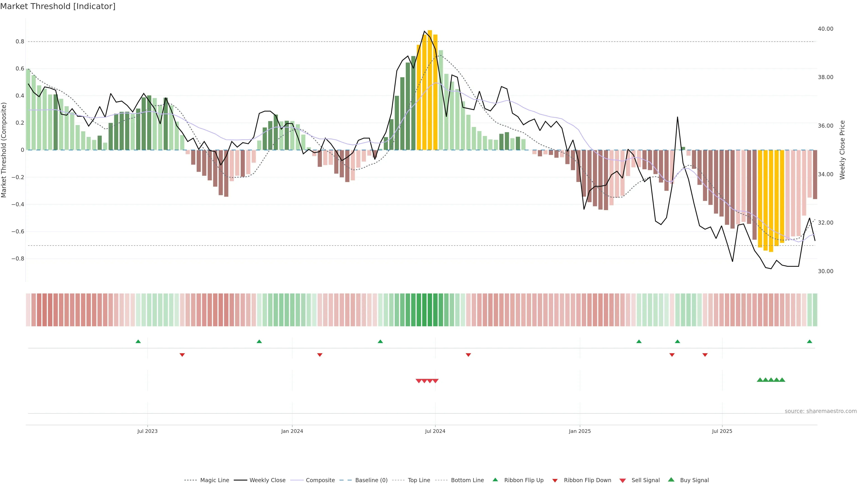The image size is (868, 488).
Task: Click the source: sharemaestro.com text
Action: click(x=821, y=411)
